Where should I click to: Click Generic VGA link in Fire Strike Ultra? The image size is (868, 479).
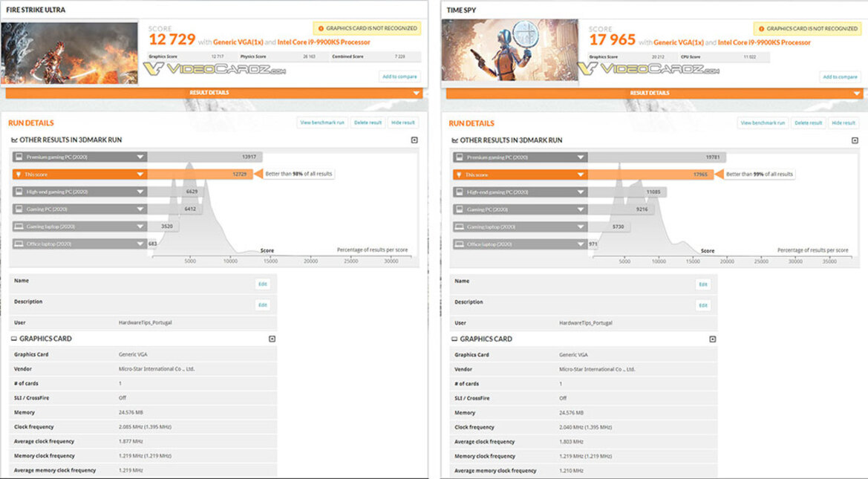point(238,42)
